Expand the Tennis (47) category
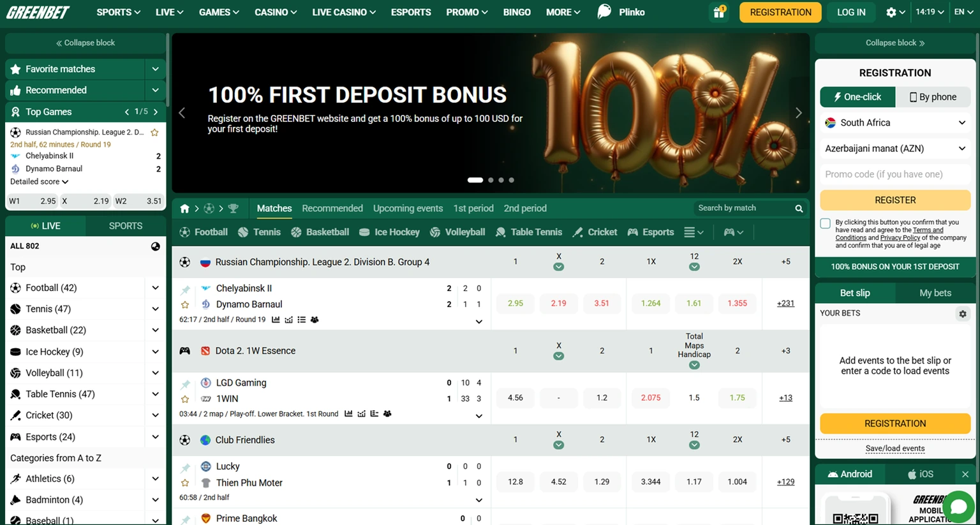Viewport: 980px width, 525px height. pyautogui.click(x=155, y=309)
